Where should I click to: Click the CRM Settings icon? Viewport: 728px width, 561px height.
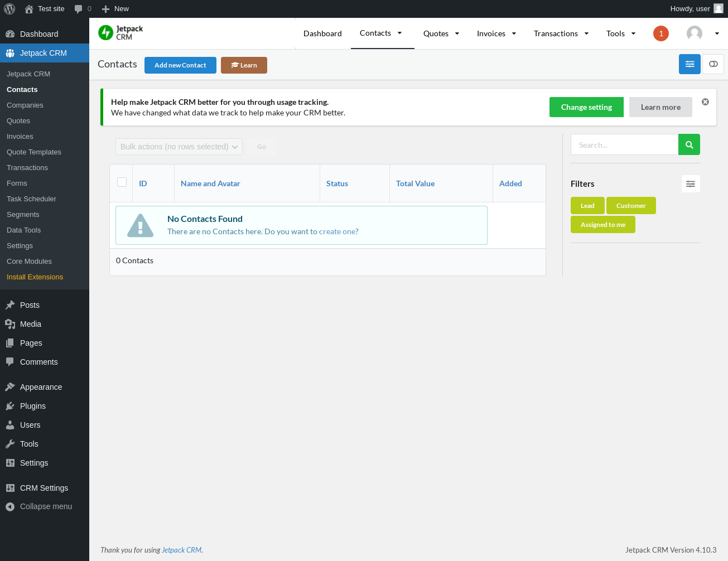10,488
